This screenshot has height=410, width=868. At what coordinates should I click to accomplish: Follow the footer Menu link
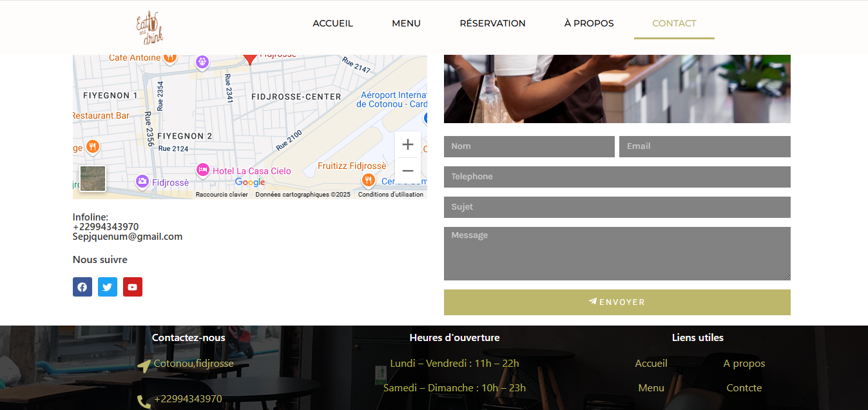pos(651,388)
